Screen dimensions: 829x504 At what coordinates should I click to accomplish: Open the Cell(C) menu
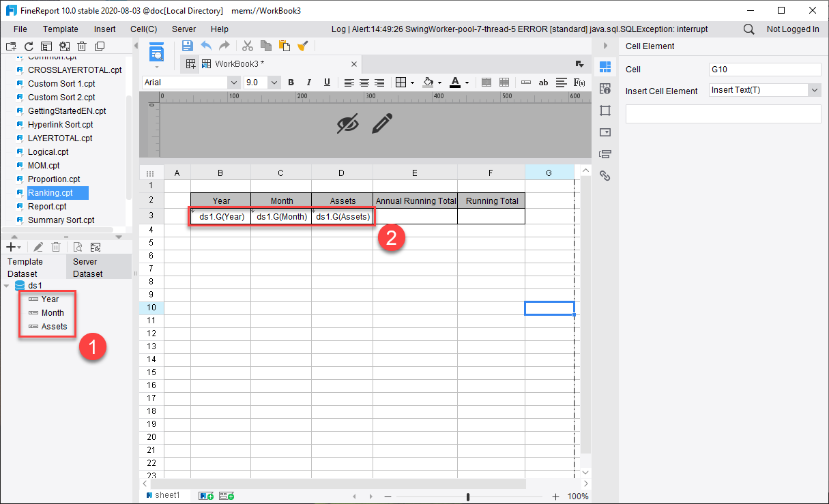(144, 29)
